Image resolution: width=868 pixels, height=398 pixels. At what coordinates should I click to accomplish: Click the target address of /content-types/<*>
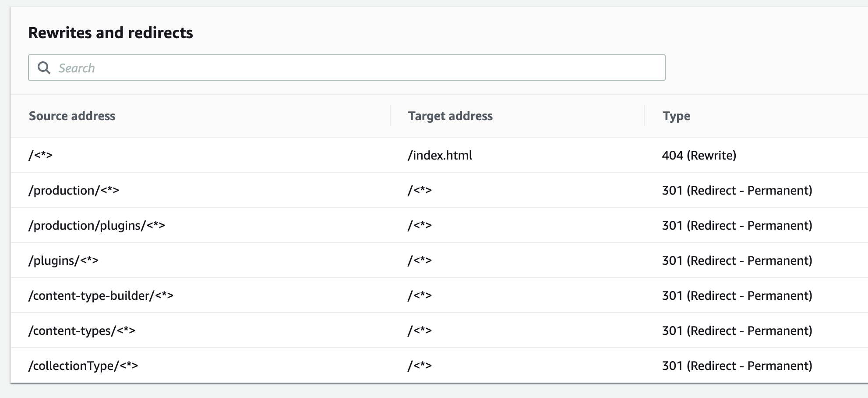[419, 330]
